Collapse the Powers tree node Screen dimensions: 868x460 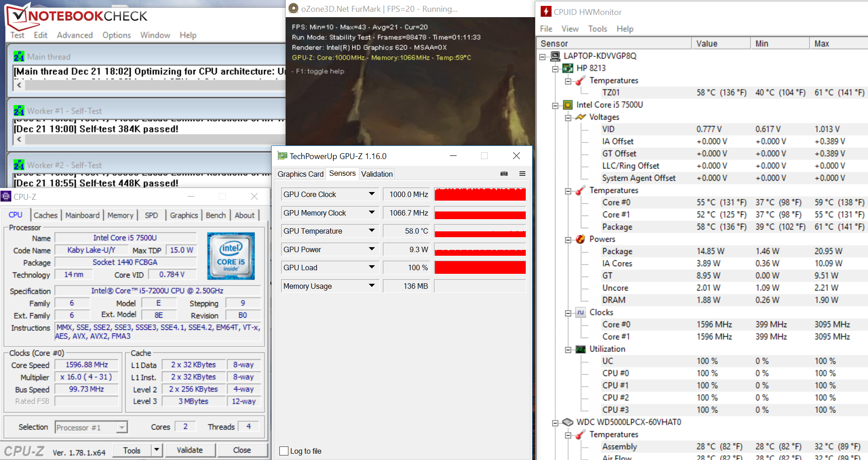tap(568, 239)
